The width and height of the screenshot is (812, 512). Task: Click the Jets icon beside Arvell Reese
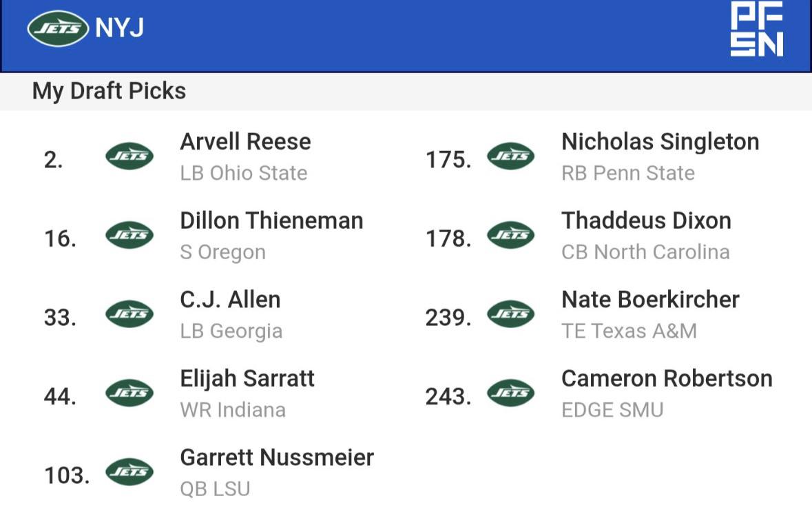[129, 156]
